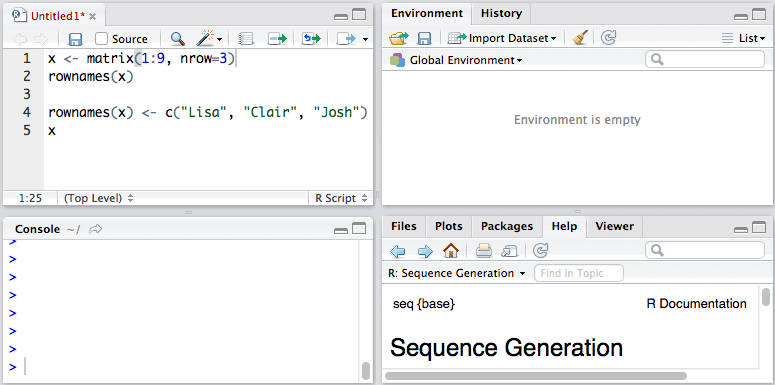775x385 pixels.
Task: Load a workspace with the open folder icon
Action: click(399, 38)
